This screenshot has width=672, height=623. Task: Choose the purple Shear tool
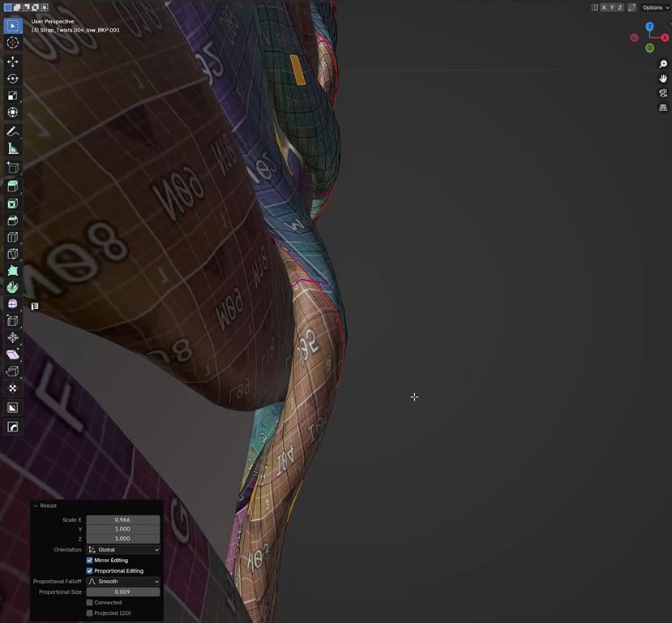pyautogui.click(x=12, y=354)
